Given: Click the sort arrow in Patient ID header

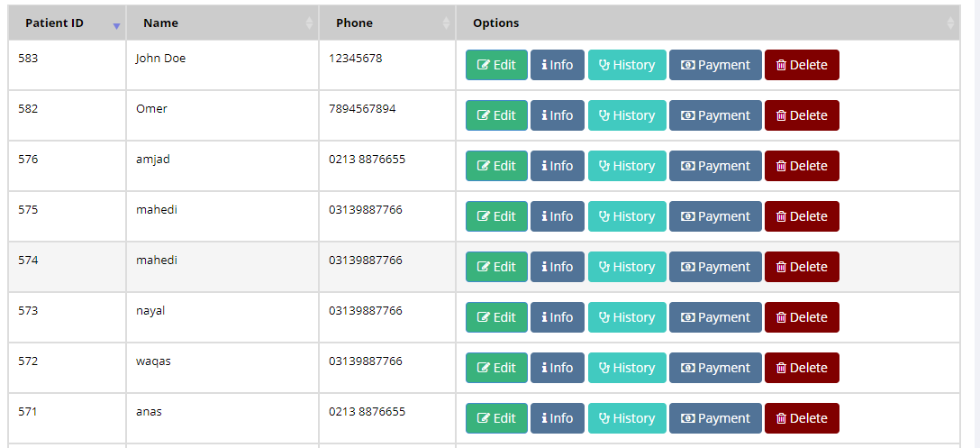Looking at the screenshot, I should (x=116, y=25).
